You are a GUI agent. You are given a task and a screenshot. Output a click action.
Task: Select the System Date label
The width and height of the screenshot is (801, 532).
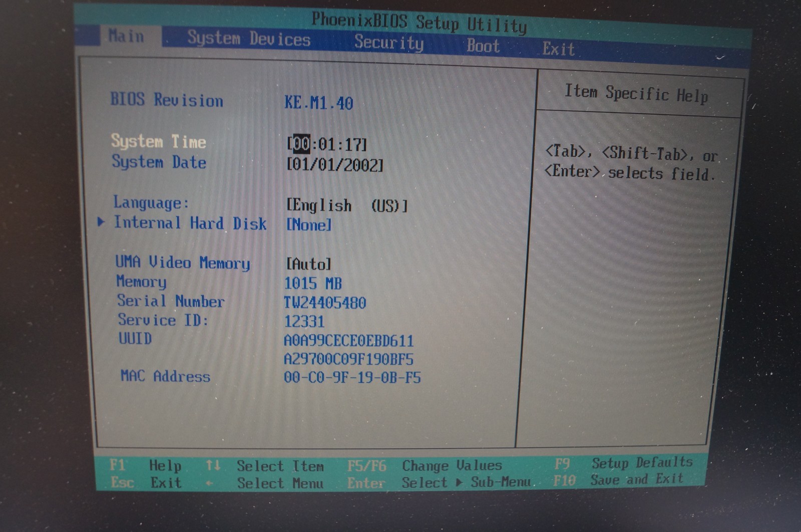(159, 162)
